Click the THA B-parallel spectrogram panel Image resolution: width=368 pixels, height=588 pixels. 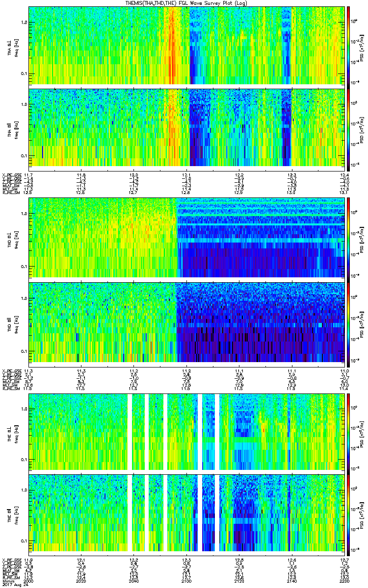pos(186,127)
